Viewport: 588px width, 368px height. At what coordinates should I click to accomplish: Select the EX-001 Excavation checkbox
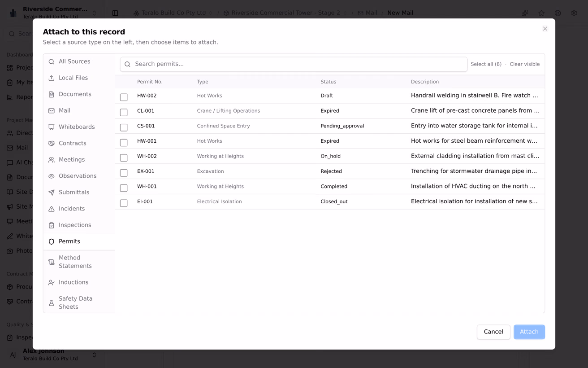[x=124, y=173]
